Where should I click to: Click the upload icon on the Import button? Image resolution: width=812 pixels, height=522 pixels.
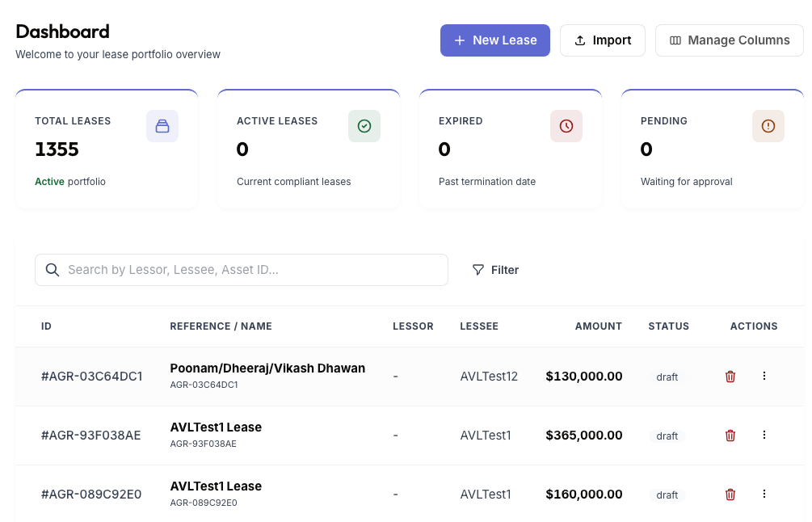tap(580, 40)
